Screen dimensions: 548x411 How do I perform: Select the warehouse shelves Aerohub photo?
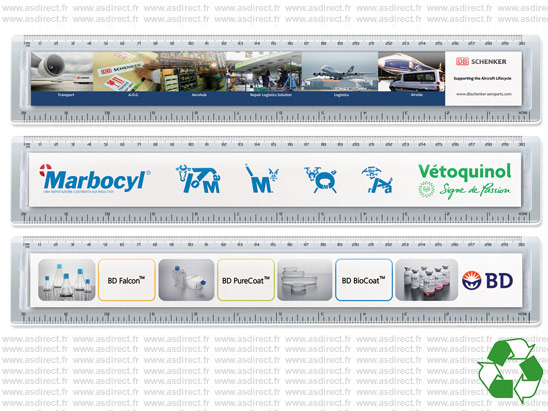click(x=194, y=72)
